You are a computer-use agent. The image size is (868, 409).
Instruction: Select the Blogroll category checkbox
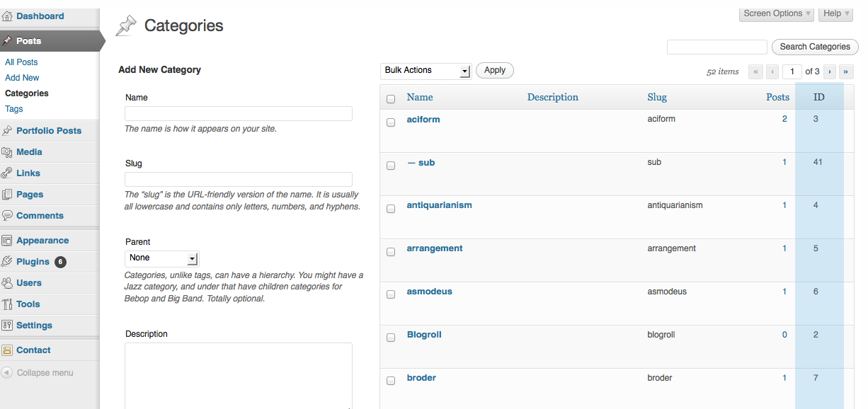[x=391, y=338]
